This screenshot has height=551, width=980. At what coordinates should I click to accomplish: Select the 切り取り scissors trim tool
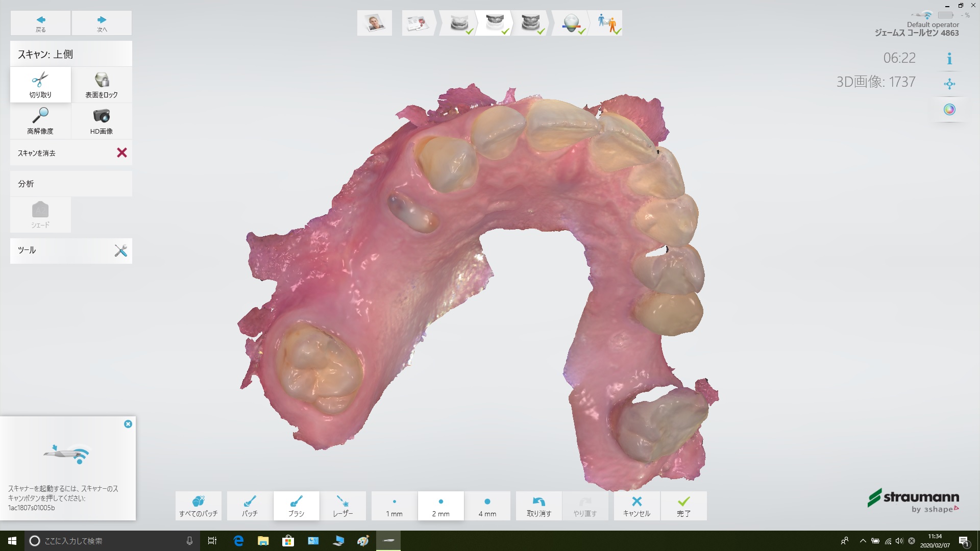click(40, 85)
